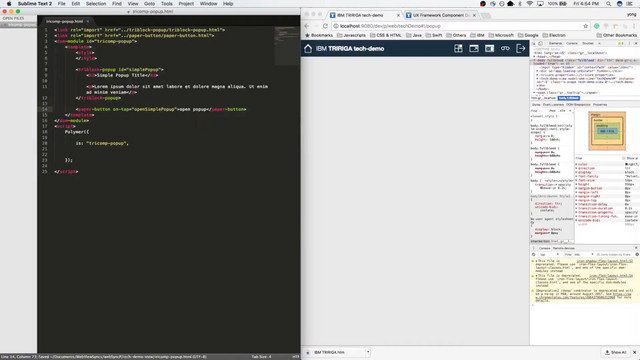Viewport: 640px width, 360px height.
Task: Open the Goto menu in Sublime Text
Action: point(149,4)
